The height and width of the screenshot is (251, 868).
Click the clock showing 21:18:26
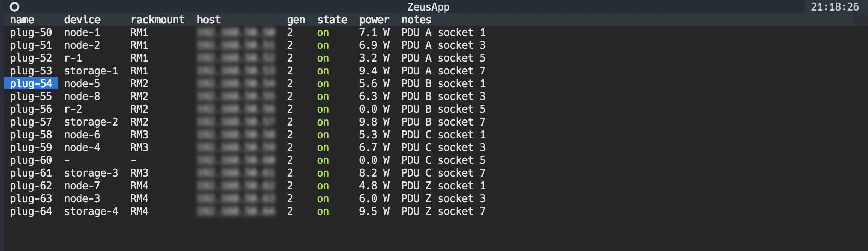click(835, 7)
